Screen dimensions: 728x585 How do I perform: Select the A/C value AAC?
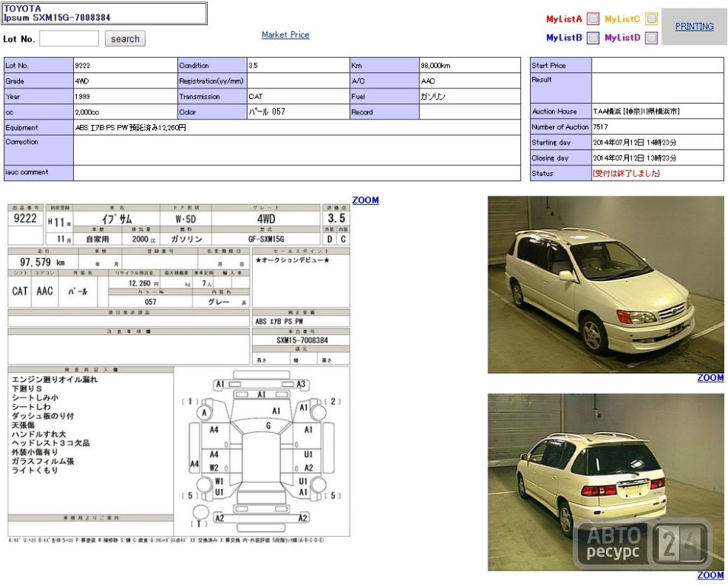coord(428,81)
